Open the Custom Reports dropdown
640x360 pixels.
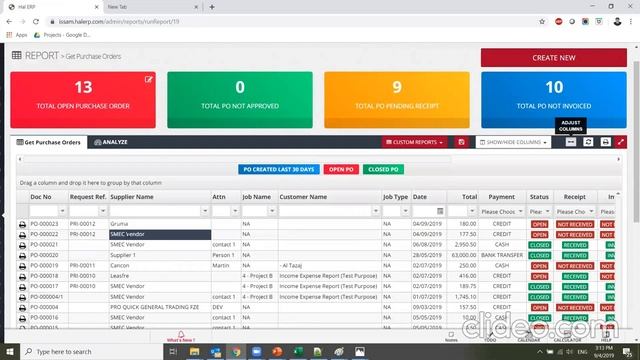tap(414, 142)
